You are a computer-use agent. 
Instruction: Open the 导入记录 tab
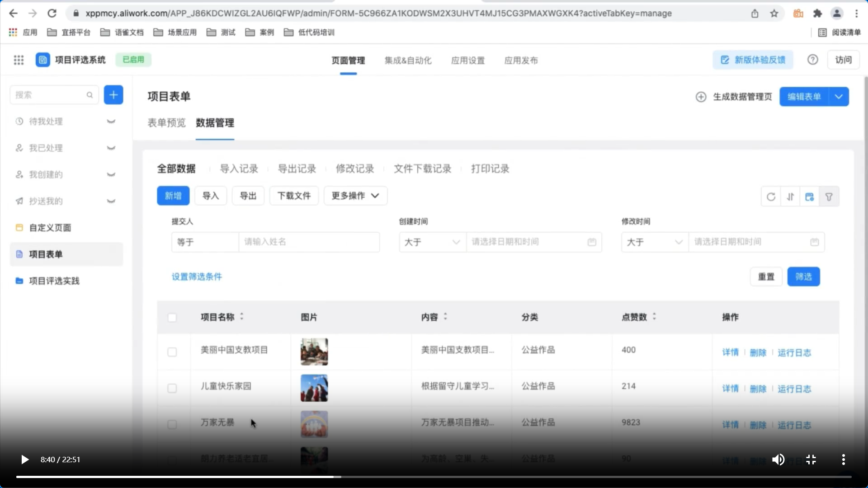click(239, 169)
